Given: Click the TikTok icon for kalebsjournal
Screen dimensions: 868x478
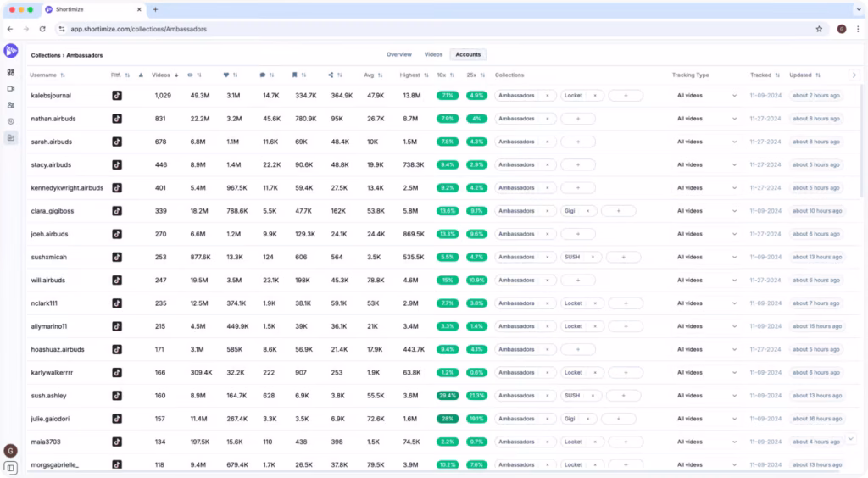Looking at the screenshot, I should (117, 96).
